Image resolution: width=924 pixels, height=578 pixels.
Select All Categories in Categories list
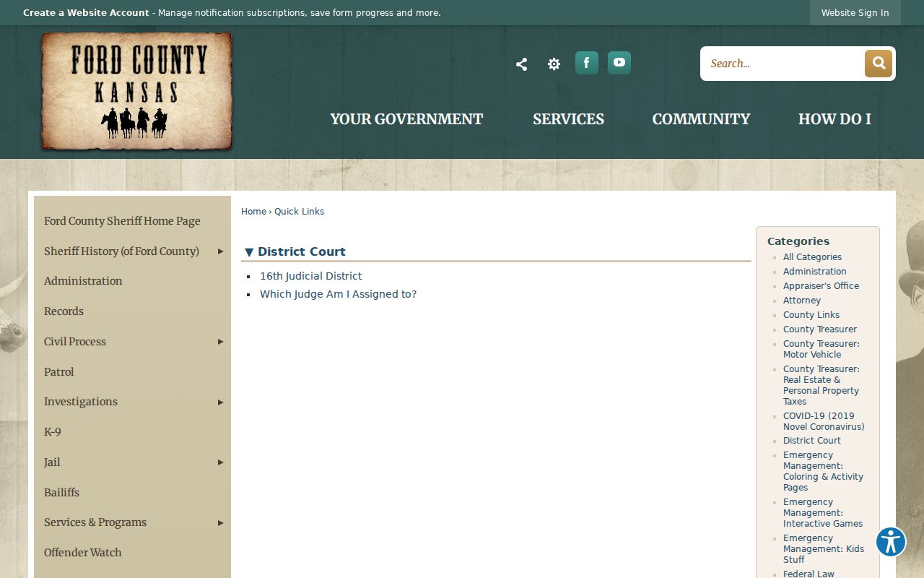pyautogui.click(x=812, y=257)
